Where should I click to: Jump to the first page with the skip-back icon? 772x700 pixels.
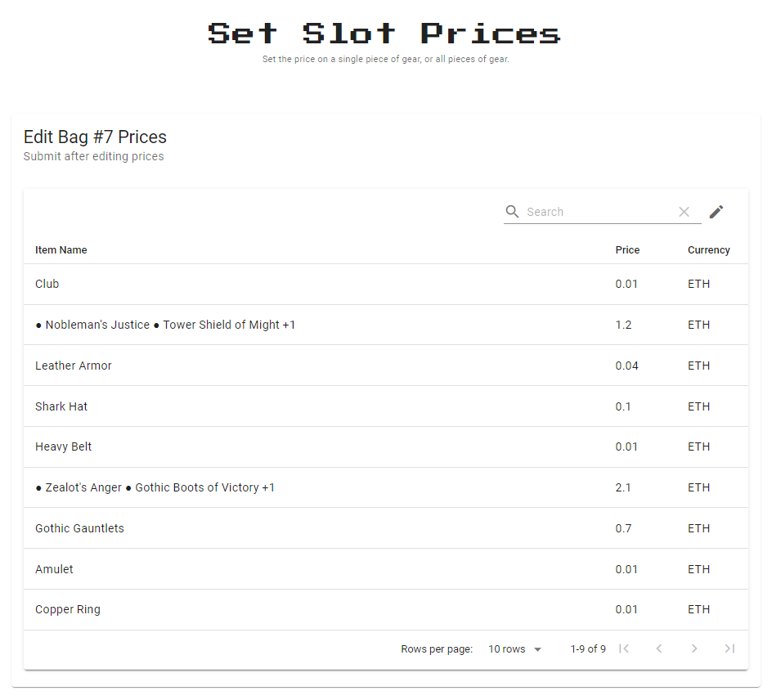point(624,648)
